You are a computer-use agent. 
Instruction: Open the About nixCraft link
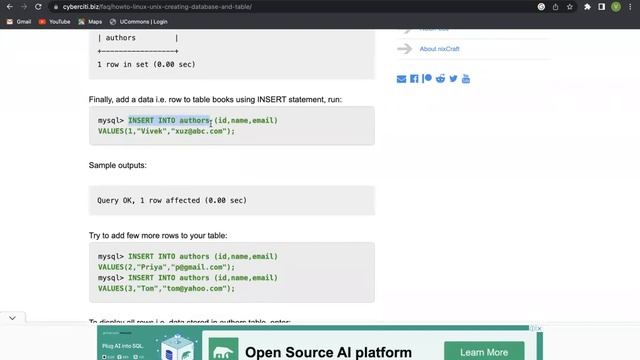(x=440, y=49)
